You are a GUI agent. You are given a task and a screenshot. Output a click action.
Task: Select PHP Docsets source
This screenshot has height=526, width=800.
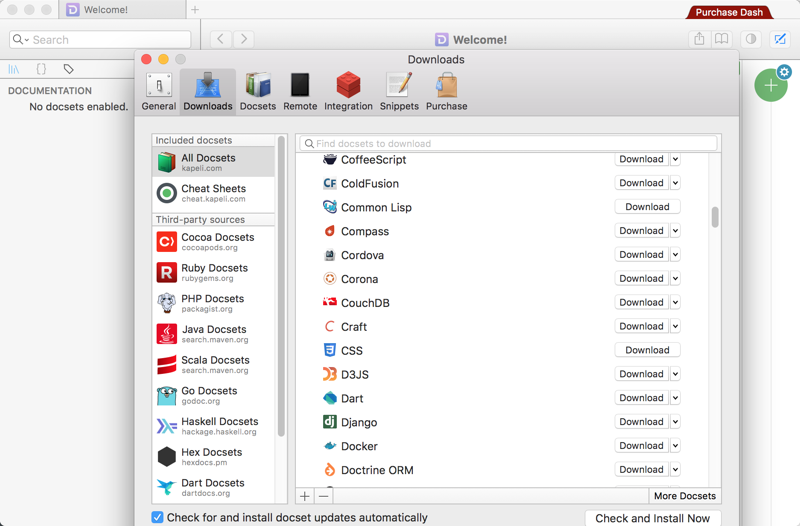(213, 303)
